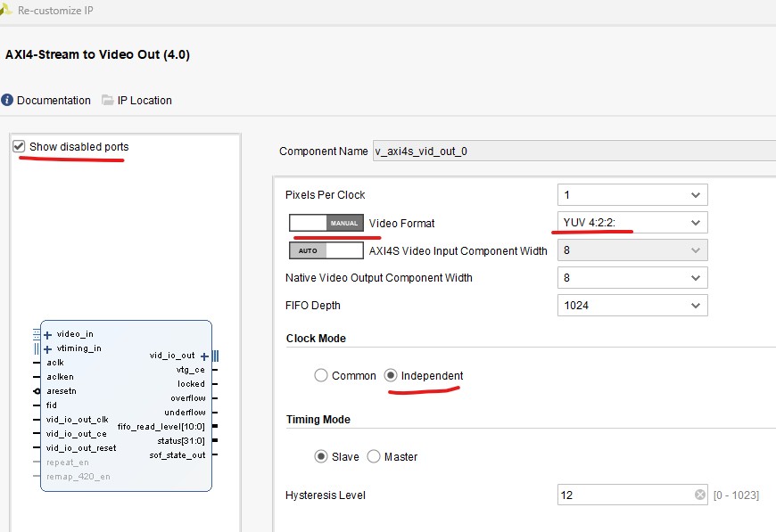Open Video Format YUV 4:2:2 dropdown
Viewport: 776px width, 532px height.
(x=632, y=222)
